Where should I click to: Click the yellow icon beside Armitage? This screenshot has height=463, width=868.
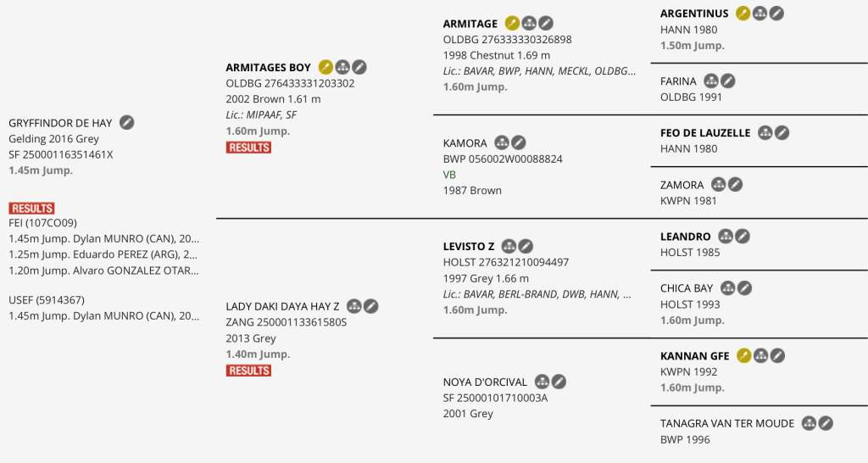pos(512,24)
